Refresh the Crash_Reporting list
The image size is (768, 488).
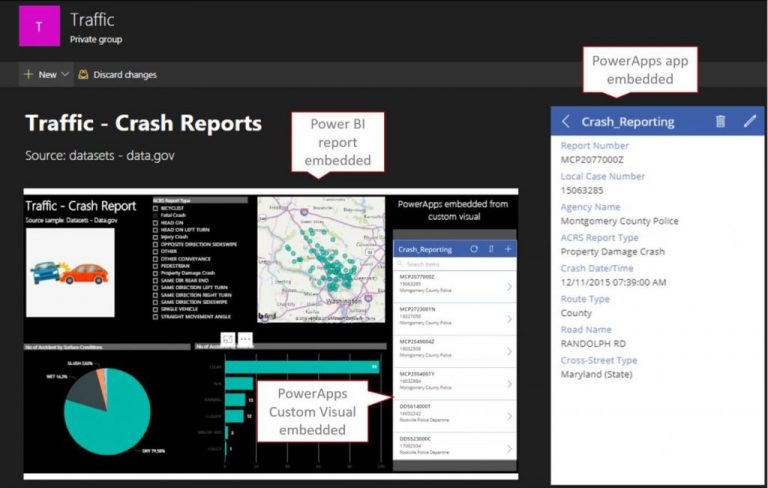pos(474,249)
